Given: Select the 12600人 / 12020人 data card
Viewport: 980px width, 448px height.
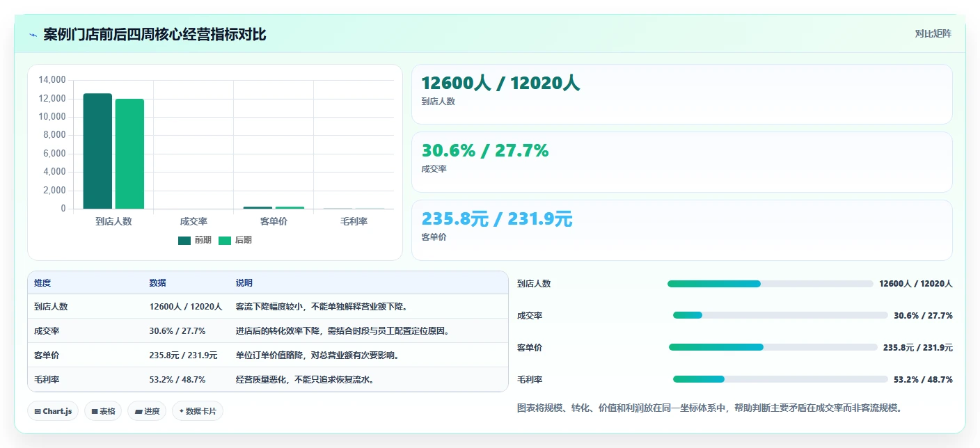Looking at the screenshot, I should tap(681, 94).
